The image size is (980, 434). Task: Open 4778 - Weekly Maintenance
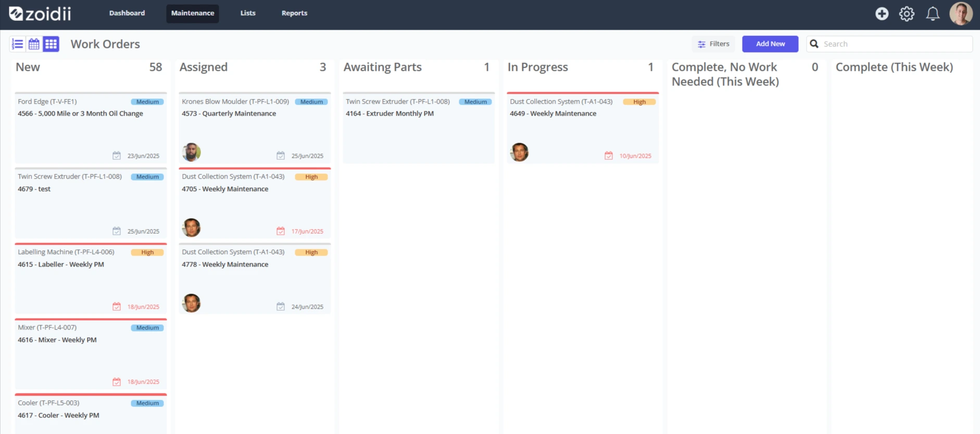coord(225,264)
